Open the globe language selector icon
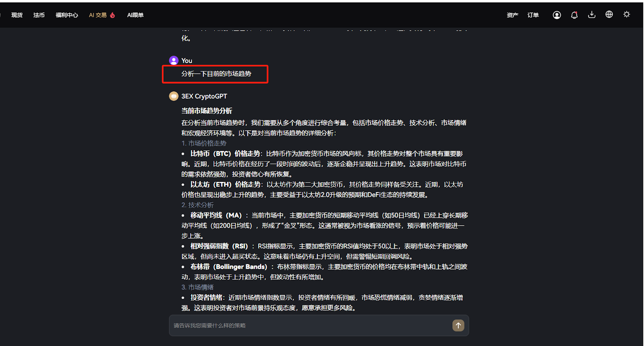644x346 pixels. tap(609, 14)
